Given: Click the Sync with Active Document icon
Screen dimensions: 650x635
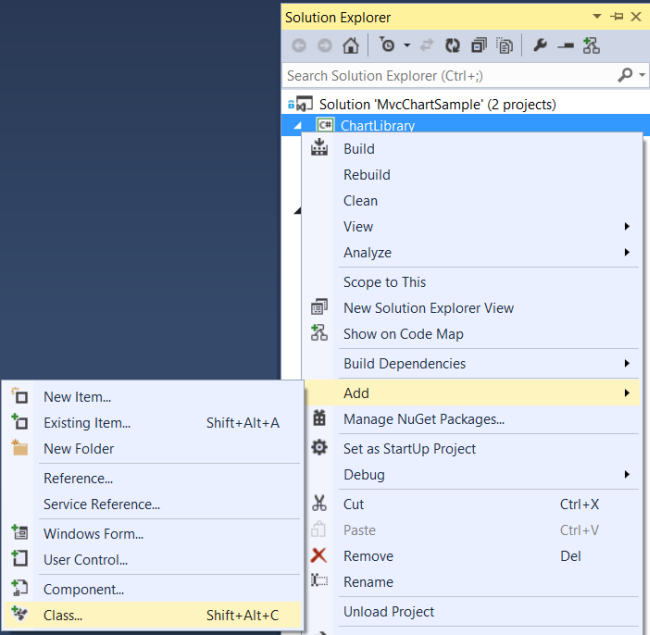Looking at the screenshot, I should click(x=427, y=45).
